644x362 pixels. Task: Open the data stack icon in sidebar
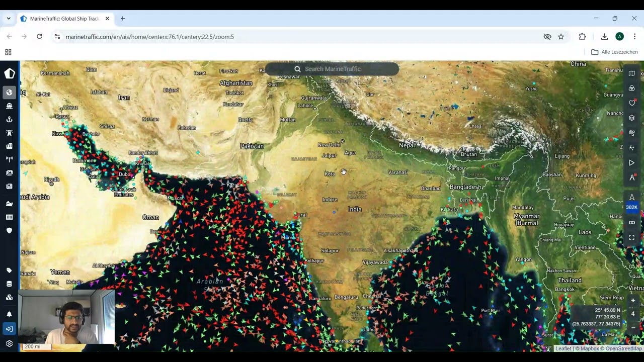tap(9, 284)
